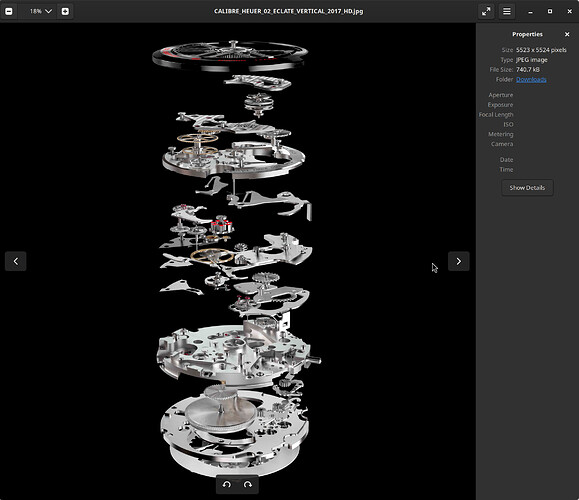The width and height of the screenshot is (579, 500).
Task: Click the CALIBRE_HEUER_02 filename title bar
Action: 289,11
